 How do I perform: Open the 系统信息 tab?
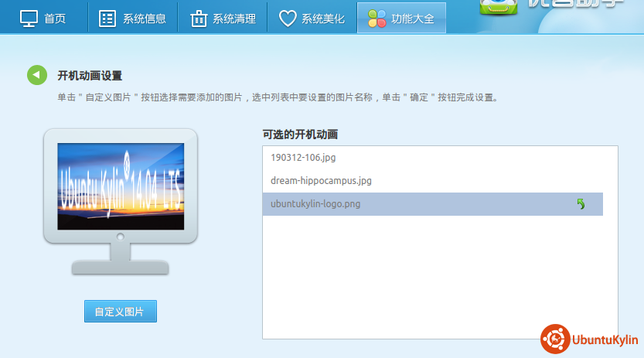pos(144,18)
